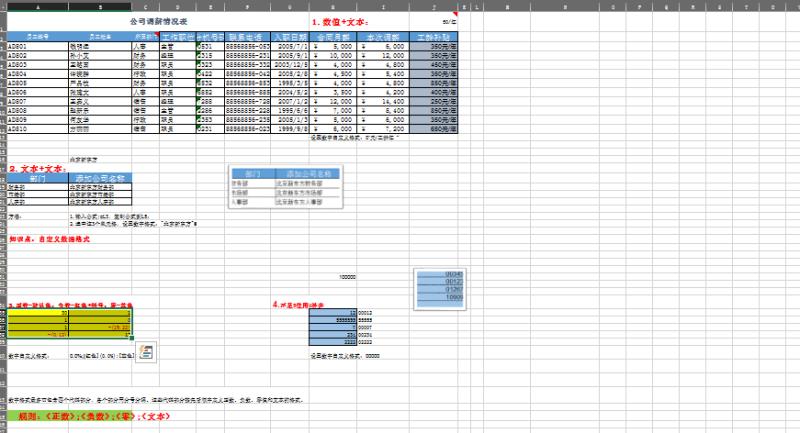Select the allowance cell starting with 450
Screen dimensions: 800x433
pyautogui.click(x=434, y=64)
